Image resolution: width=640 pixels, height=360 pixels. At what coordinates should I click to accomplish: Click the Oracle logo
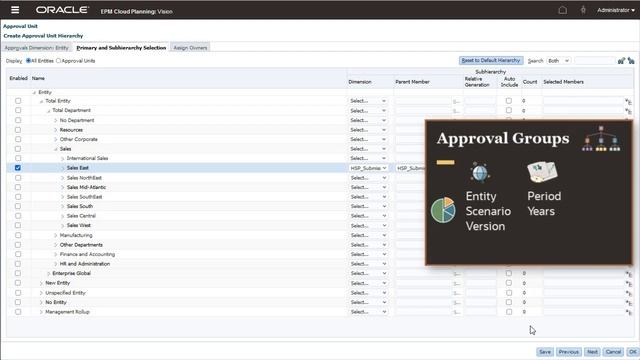pos(62,10)
